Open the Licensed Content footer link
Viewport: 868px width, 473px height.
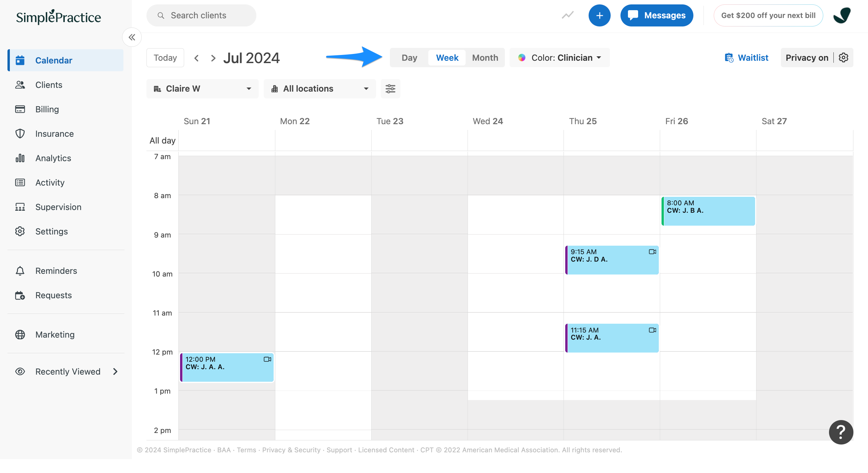[x=386, y=450]
